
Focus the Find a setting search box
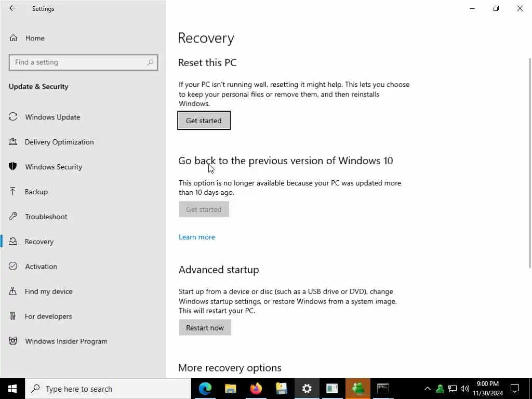[x=83, y=62]
